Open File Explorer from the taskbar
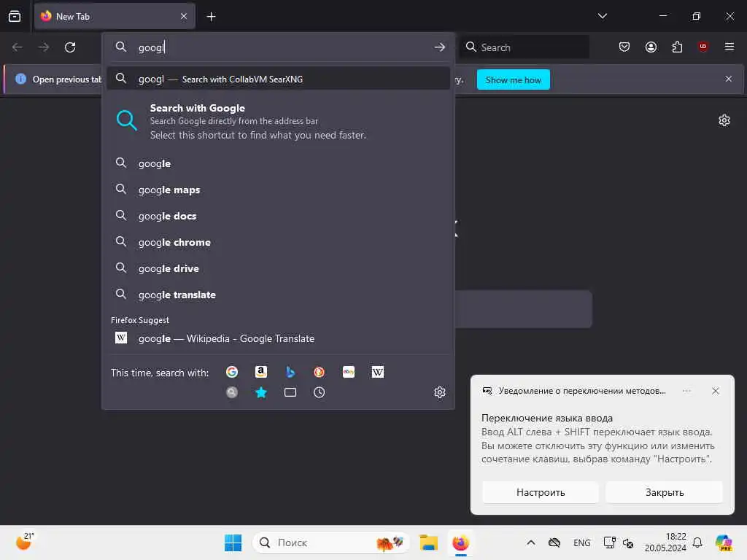This screenshot has height=560, width=747. (x=428, y=542)
